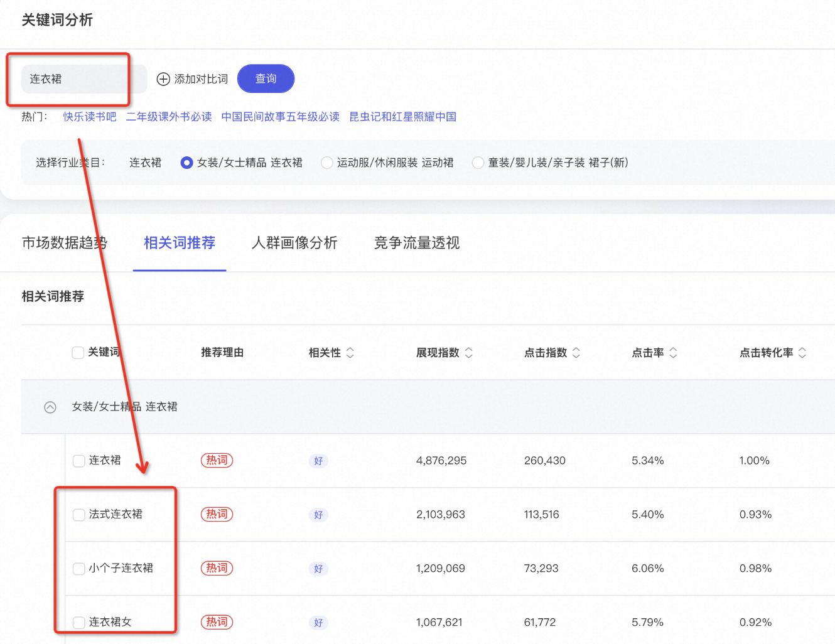Open hot keyword 中国民间故事五年级必读
835x644 pixels.
[281, 117]
